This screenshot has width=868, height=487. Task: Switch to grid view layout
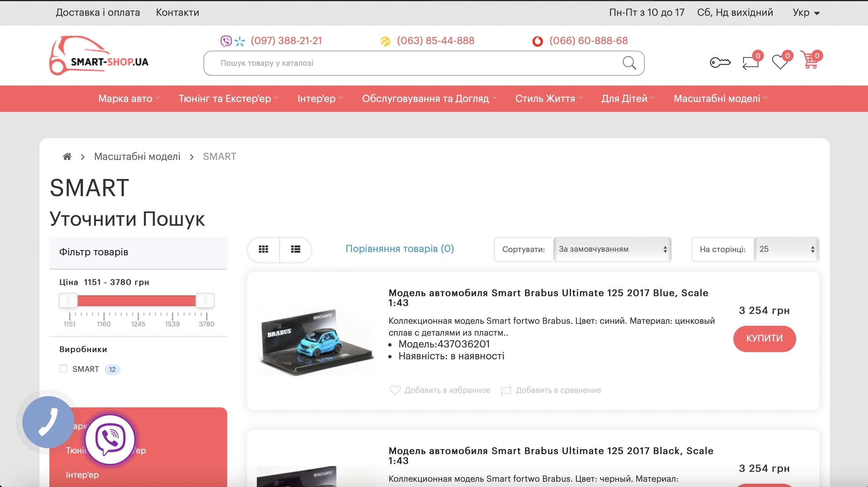click(263, 249)
